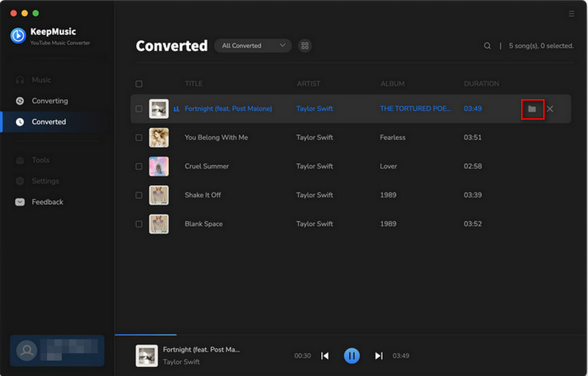Sort by the DURATION column header
The height and width of the screenshot is (376, 588).
(481, 84)
